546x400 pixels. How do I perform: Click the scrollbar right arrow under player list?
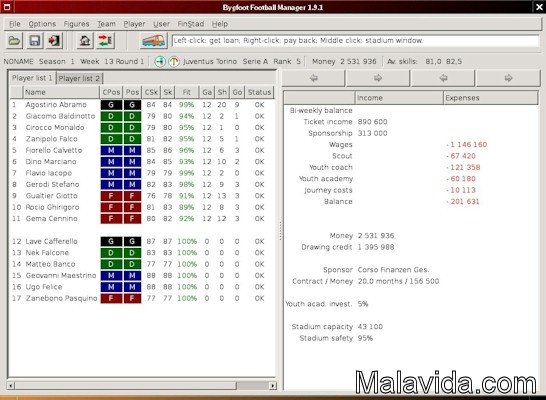273,385
